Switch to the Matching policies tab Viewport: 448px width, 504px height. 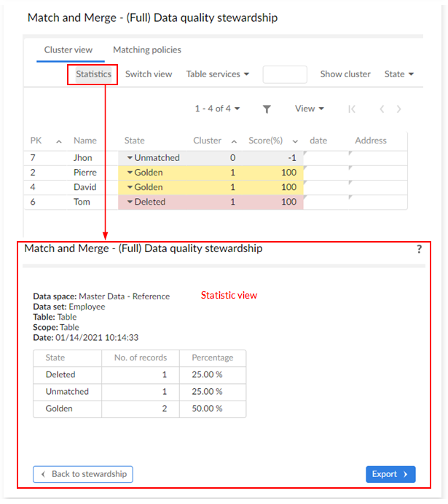pos(147,50)
